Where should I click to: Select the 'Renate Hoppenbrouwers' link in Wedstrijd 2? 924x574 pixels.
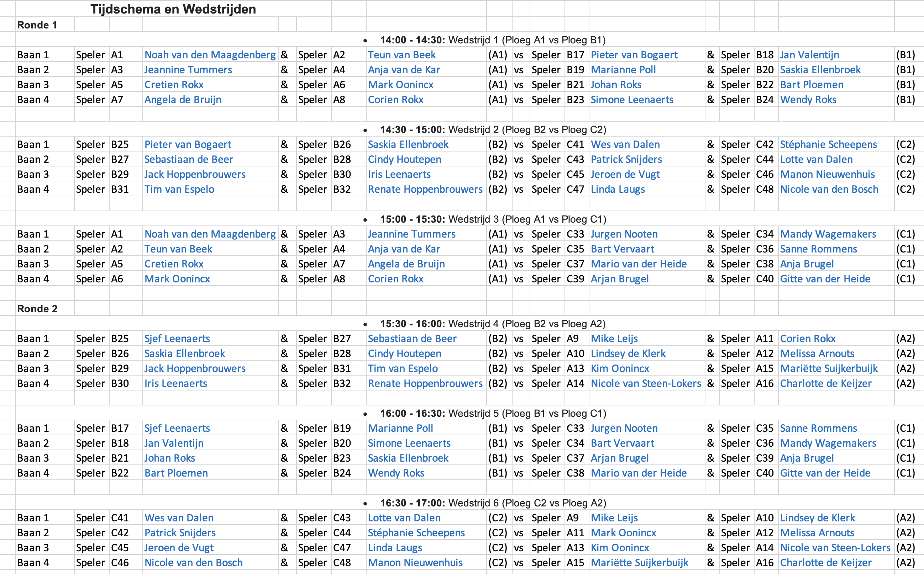pyautogui.click(x=425, y=190)
